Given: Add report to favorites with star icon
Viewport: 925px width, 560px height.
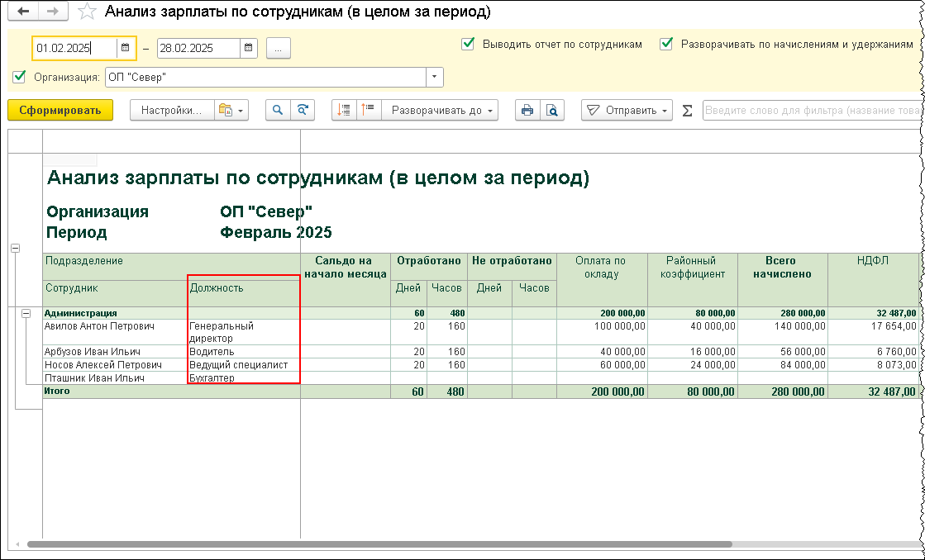Looking at the screenshot, I should 88,12.
